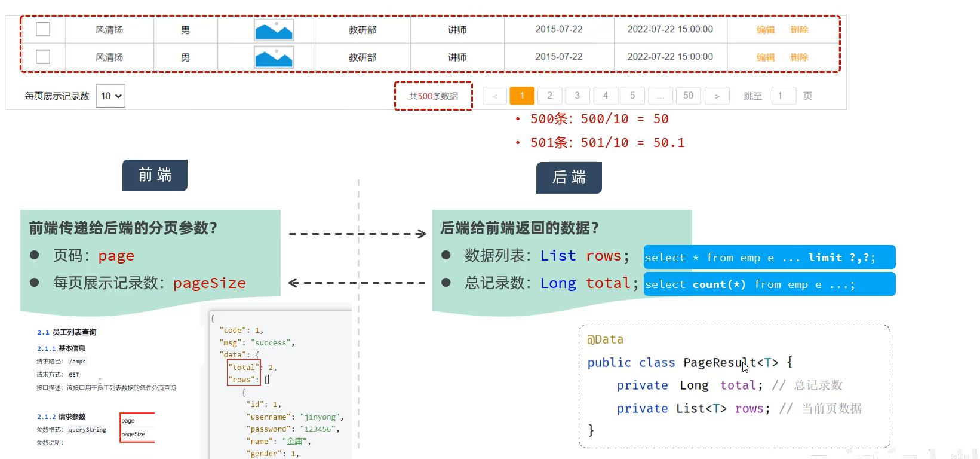Go to next page using right arrow
Image resolution: width=980 pixels, height=459 pixels.
click(x=717, y=96)
